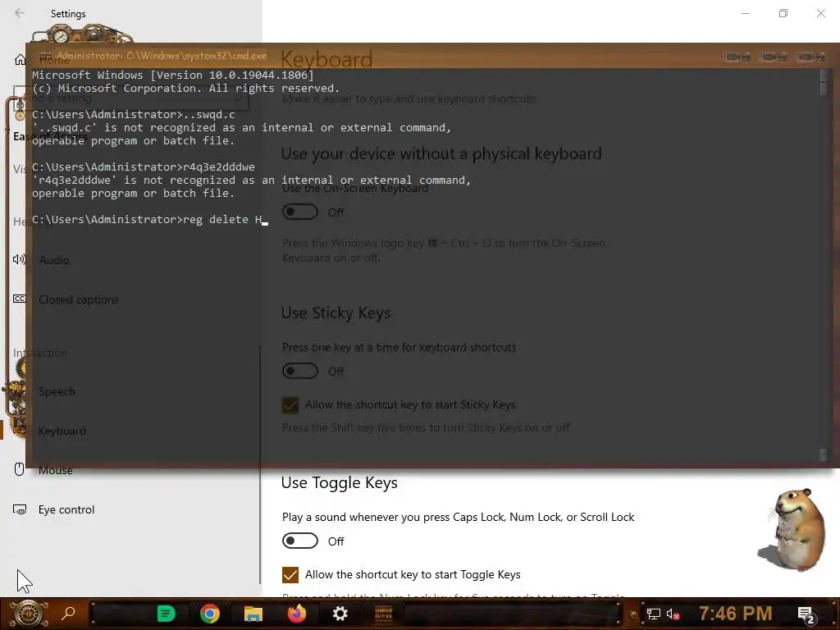Screen dimensions: 840x630
Task: Open Mouse settings page
Action: [x=56, y=470]
